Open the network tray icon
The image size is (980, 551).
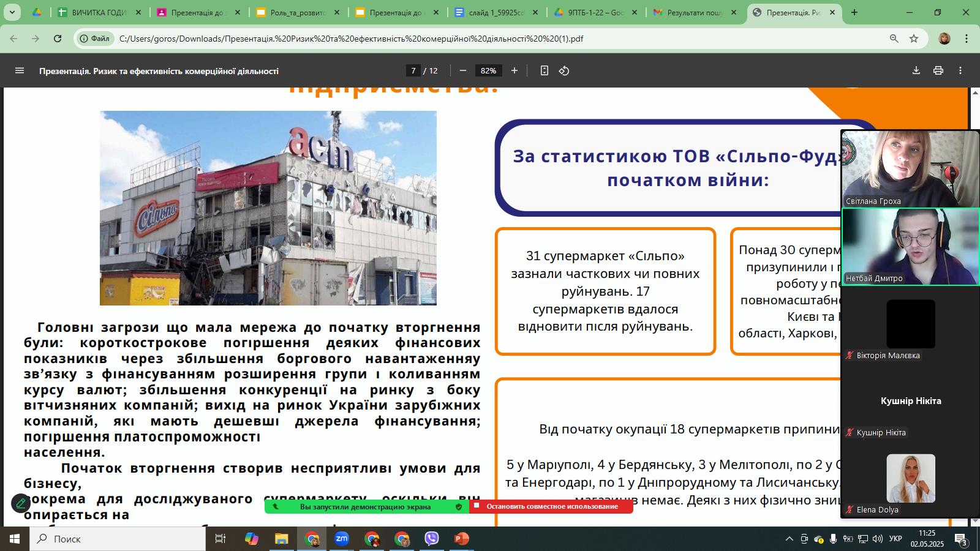coord(862,539)
